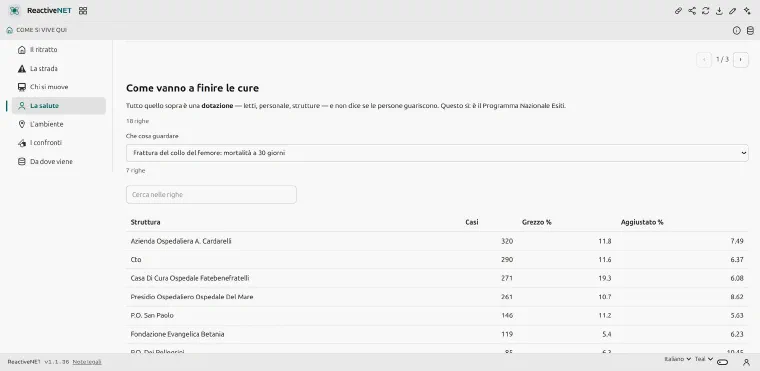Open the 'Che cosa guardare' dropdown
760x371 pixels.
[437, 153]
